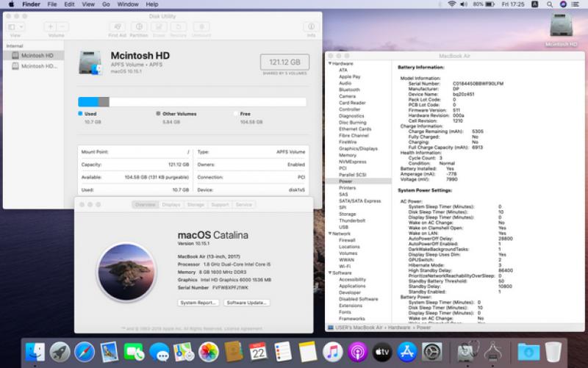Click System Report button
This screenshot has height=368, width=588.
tap(198, 303)
